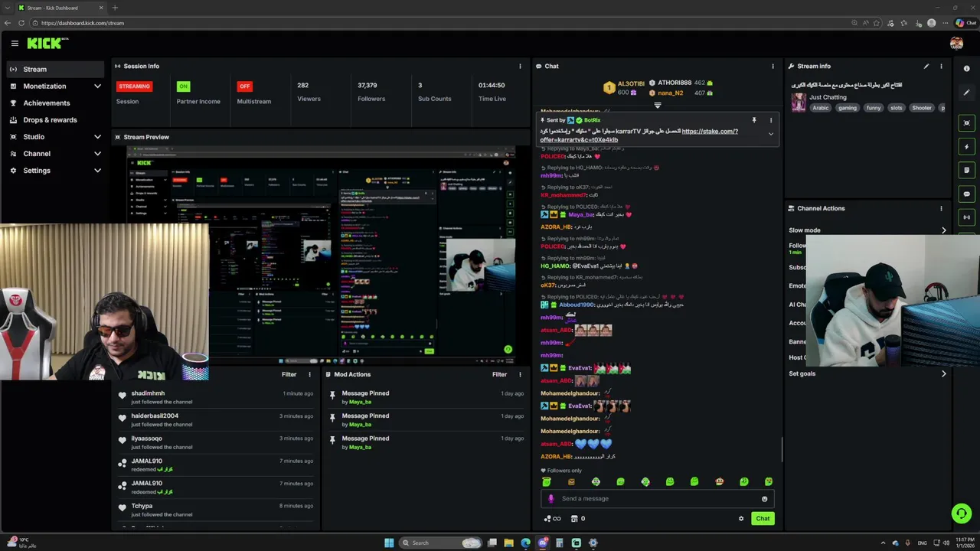Toggle Partner Income ON badge
980x551 pixels.
[183, 86]
